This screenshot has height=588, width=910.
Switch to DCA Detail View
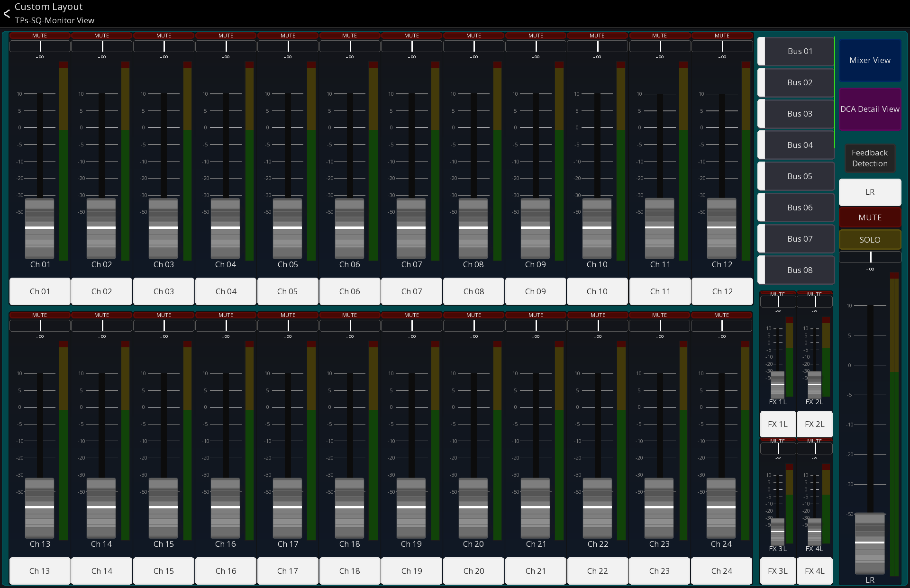tap(870, 109)
